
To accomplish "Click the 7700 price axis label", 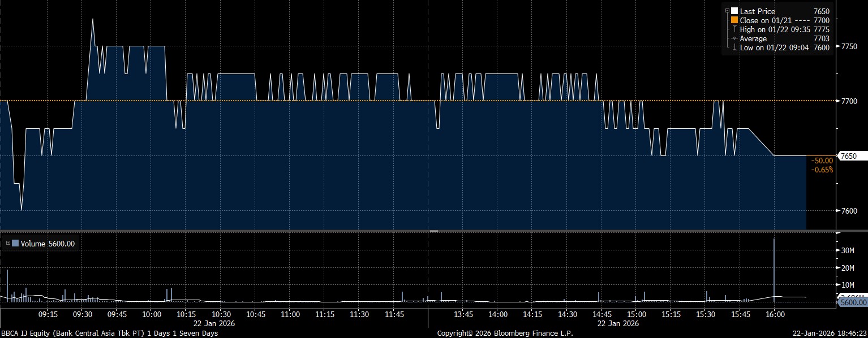I will tap(849, 101).
